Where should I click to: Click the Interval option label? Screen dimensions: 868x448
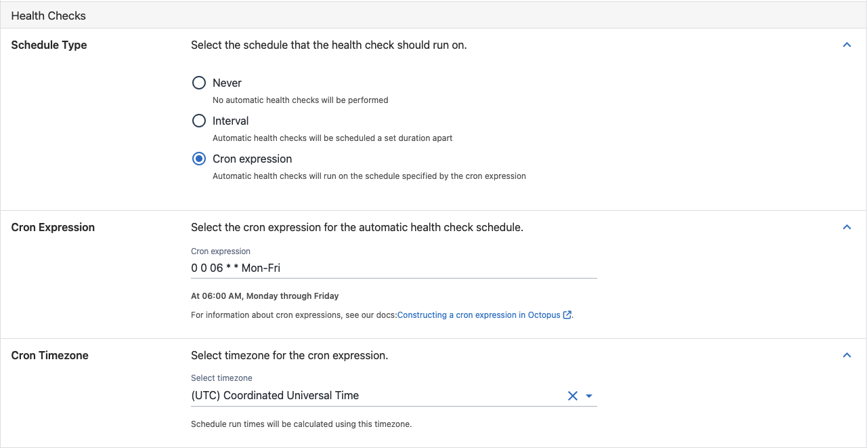(x=231, y=121)
